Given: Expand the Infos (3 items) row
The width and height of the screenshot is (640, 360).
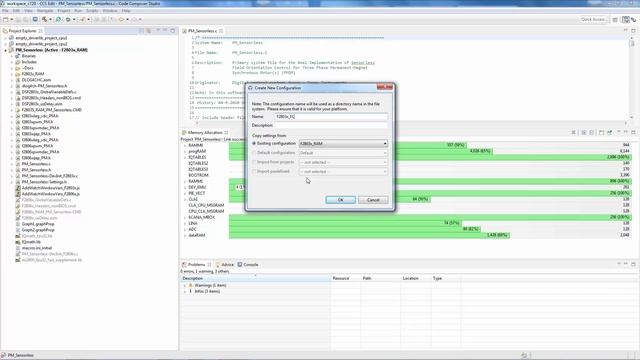Looking at the screenshot, I should (x=185, y=291).
